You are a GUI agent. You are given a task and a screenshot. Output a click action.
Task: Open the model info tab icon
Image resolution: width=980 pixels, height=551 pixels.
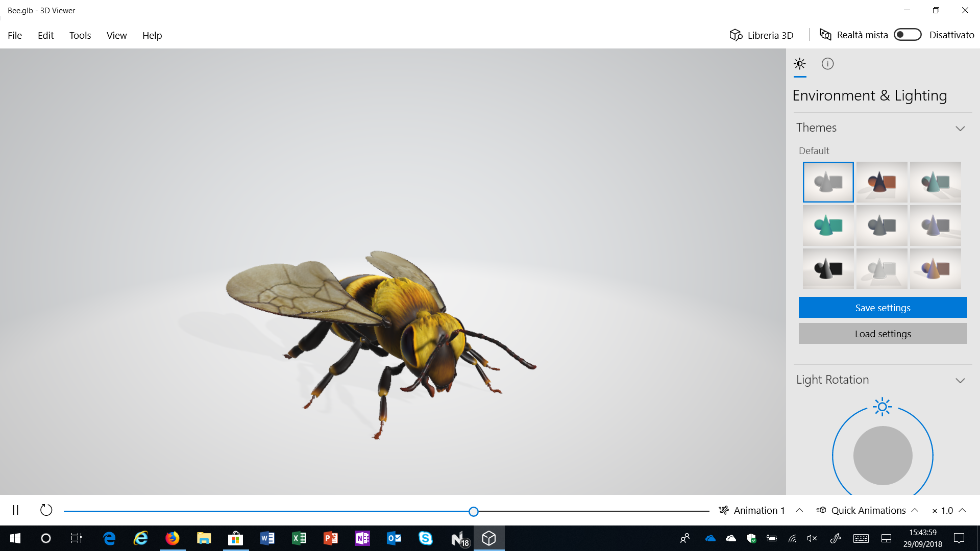(x=827, y=64)
